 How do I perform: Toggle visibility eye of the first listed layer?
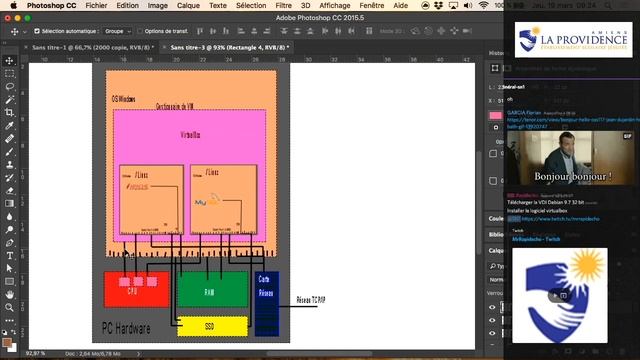coord(492,307)
